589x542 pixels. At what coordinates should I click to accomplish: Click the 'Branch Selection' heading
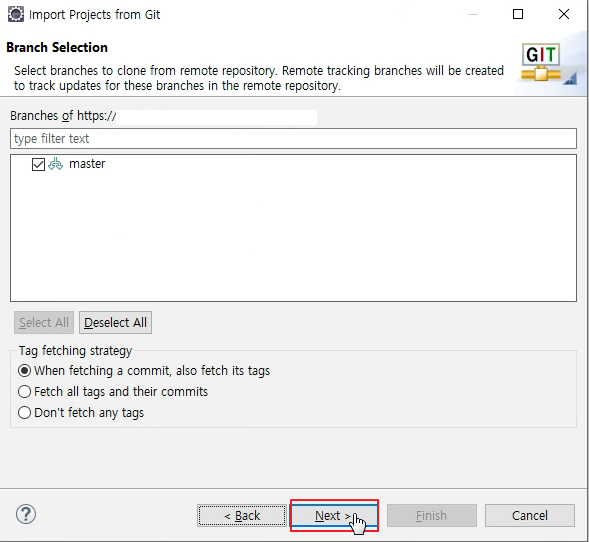click(57, 47)
